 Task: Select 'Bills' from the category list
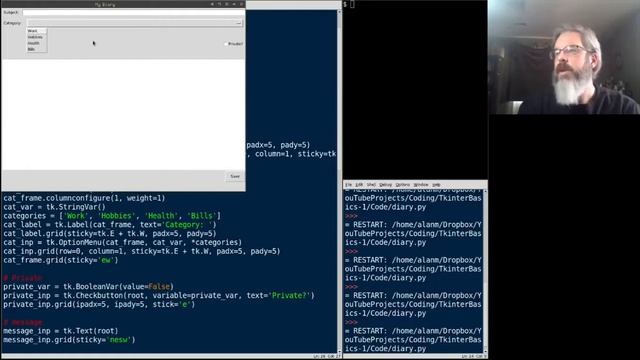(37, 49)
